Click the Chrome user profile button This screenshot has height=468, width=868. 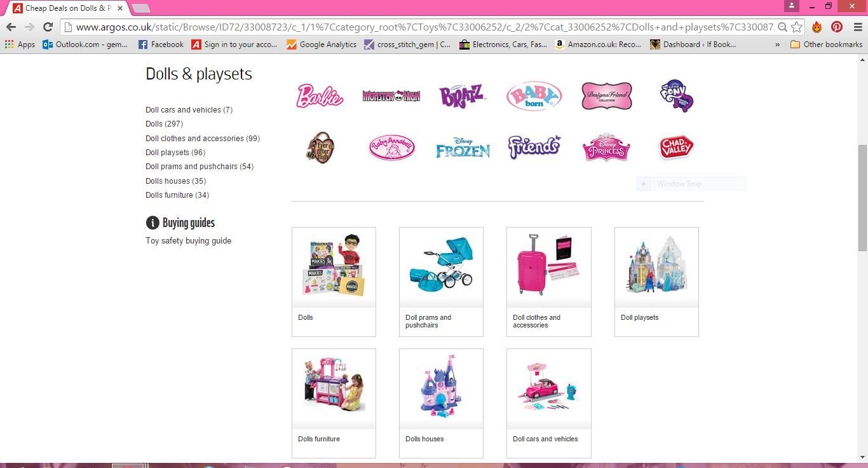tap(791, 6)
